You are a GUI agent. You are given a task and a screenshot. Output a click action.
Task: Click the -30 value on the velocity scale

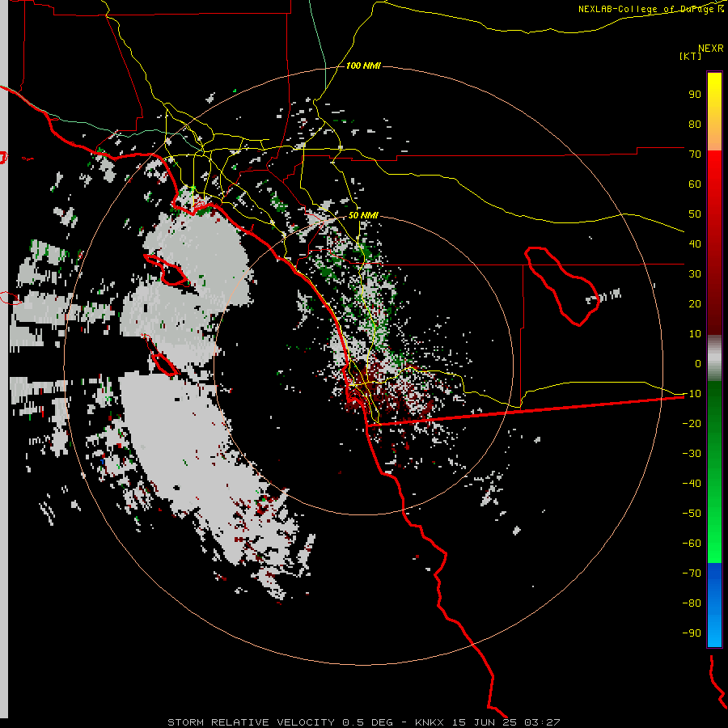point(692,454)
